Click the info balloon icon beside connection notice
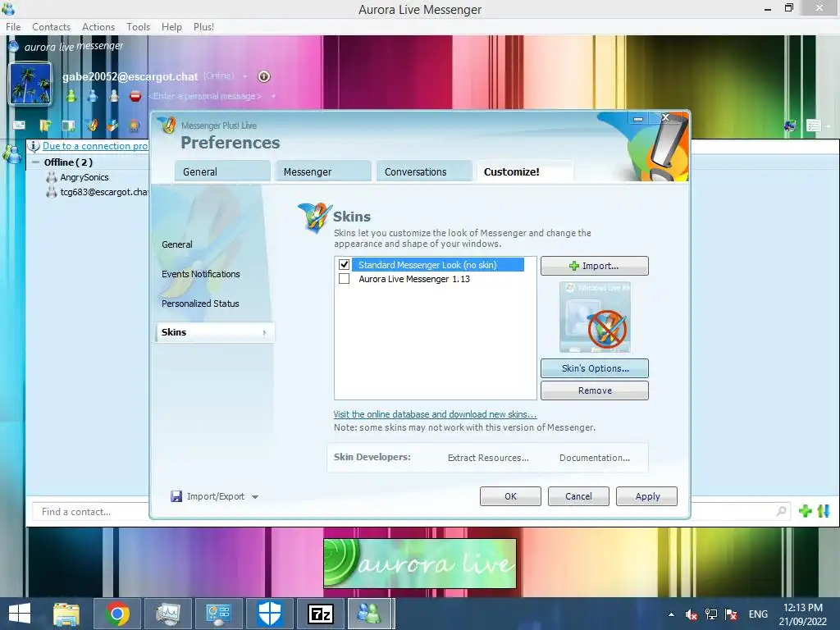The image size is (840, 630). coord(34,146)
